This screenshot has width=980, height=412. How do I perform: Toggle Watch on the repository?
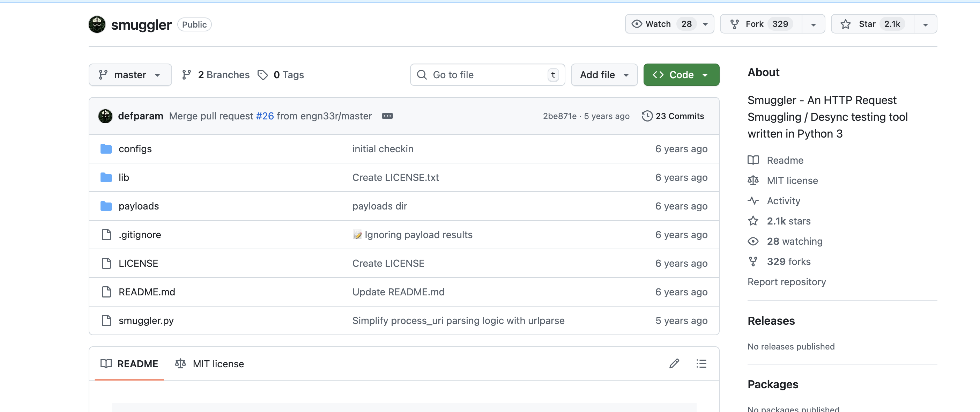(x=658, y=24)
